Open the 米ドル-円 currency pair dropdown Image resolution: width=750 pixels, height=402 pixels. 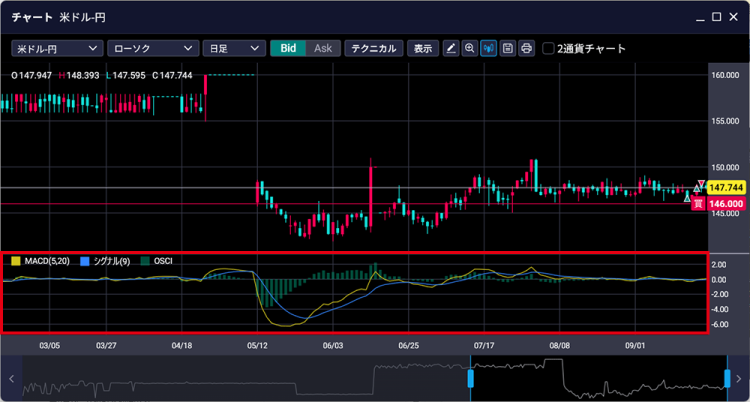57,48
